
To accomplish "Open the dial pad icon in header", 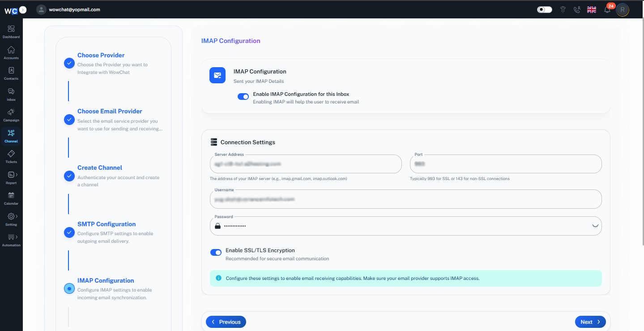I will [563, 9].
